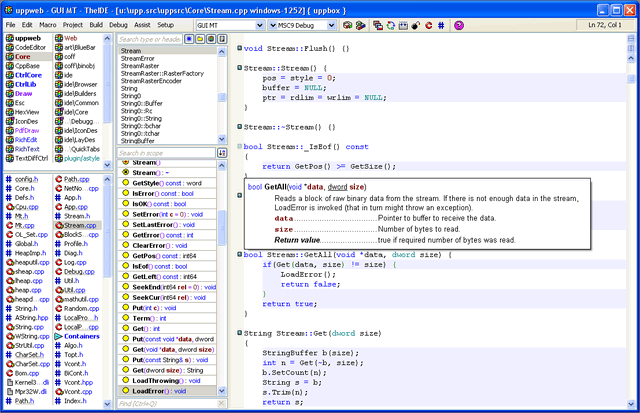The width and height of the screenshot is (640, 413).
Task: Collapse the Stream::Flush() fold marker
Action: tap(240, 48)
